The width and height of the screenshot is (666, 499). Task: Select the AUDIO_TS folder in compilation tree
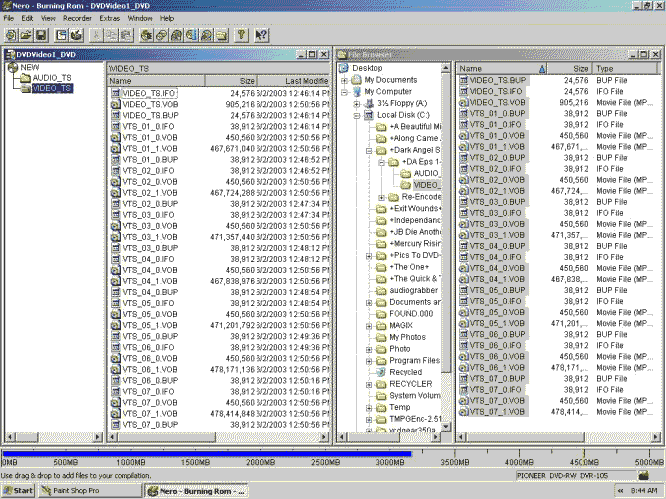tap(52, 78)
